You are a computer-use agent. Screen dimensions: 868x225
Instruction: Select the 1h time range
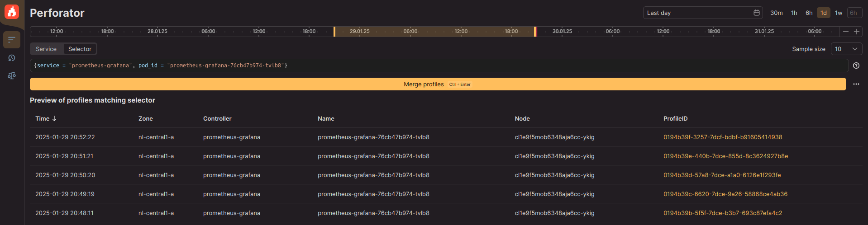click(x=794, y=13)
